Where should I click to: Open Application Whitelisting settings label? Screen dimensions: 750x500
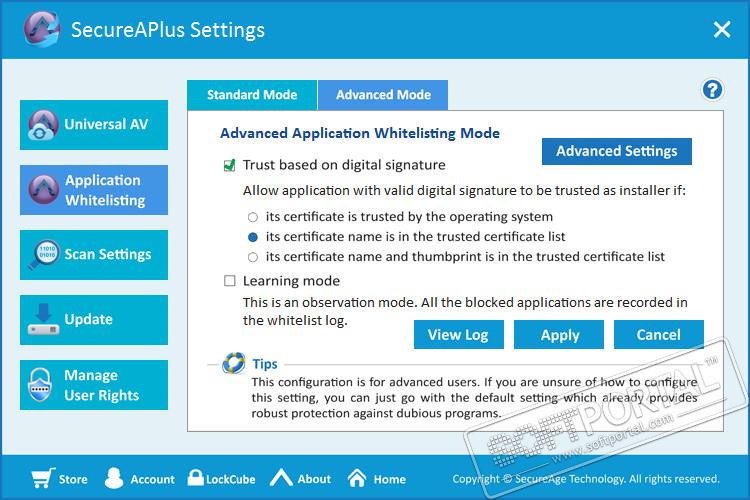click(x=105, y=190)
